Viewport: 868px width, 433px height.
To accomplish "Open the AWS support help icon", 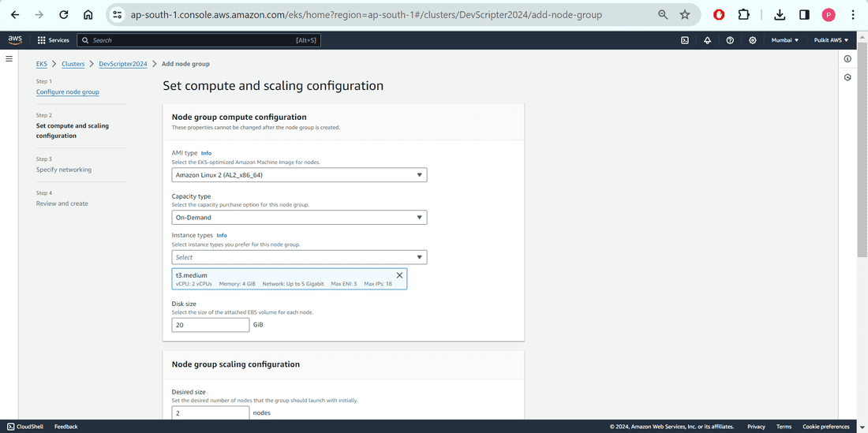I will (x=730, y=40).
